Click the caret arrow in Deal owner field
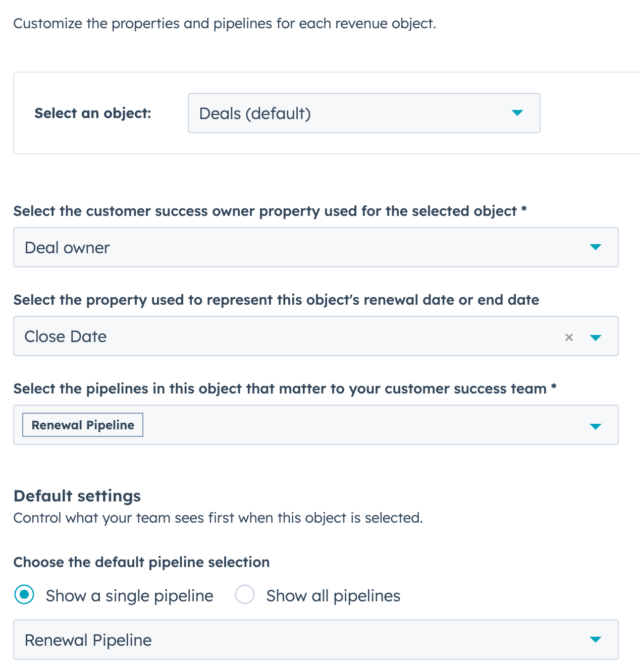Viewport: 639px width, 672px height. [596, 247]
